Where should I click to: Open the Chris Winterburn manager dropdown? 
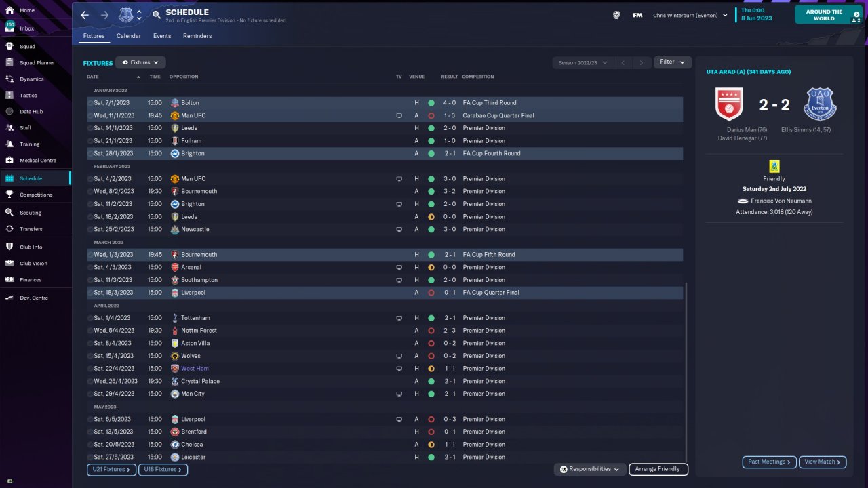[690, 15]
